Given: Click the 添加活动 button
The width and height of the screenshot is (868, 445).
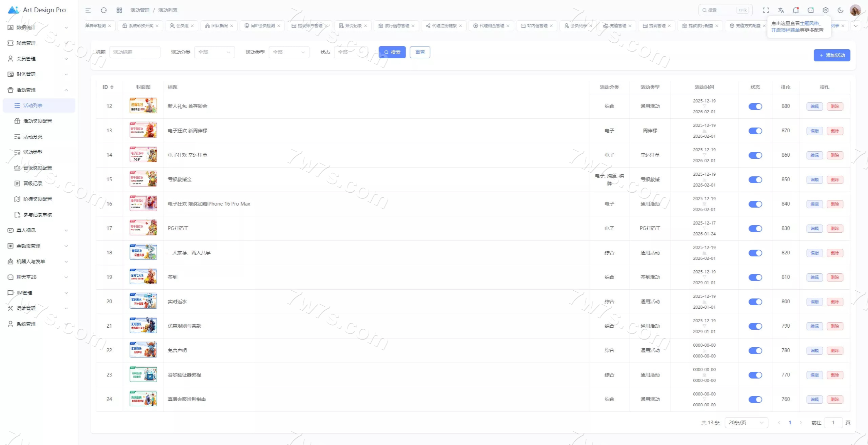Looking at the screenshot, I should [x=832, y=55].
